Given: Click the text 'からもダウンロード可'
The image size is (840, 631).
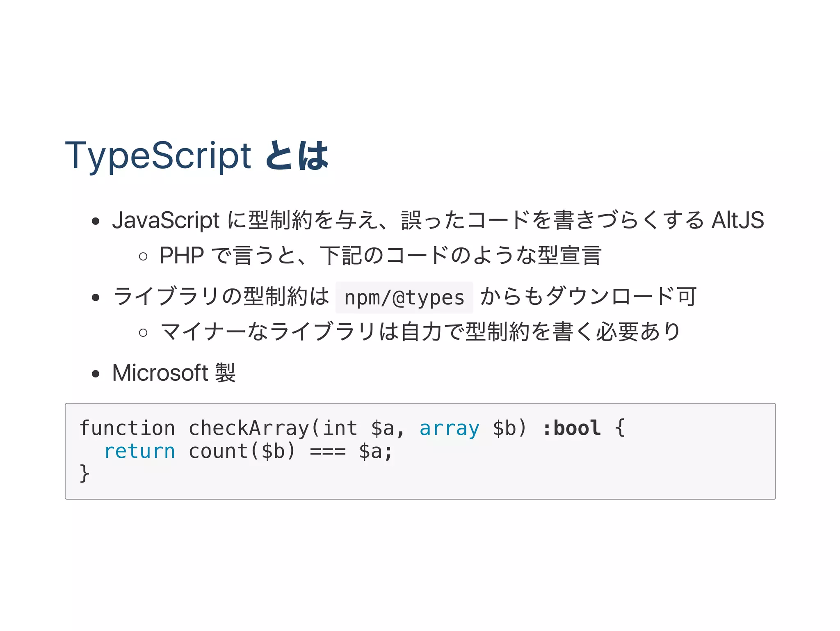Looking at the screenshot, I should 589,296.
